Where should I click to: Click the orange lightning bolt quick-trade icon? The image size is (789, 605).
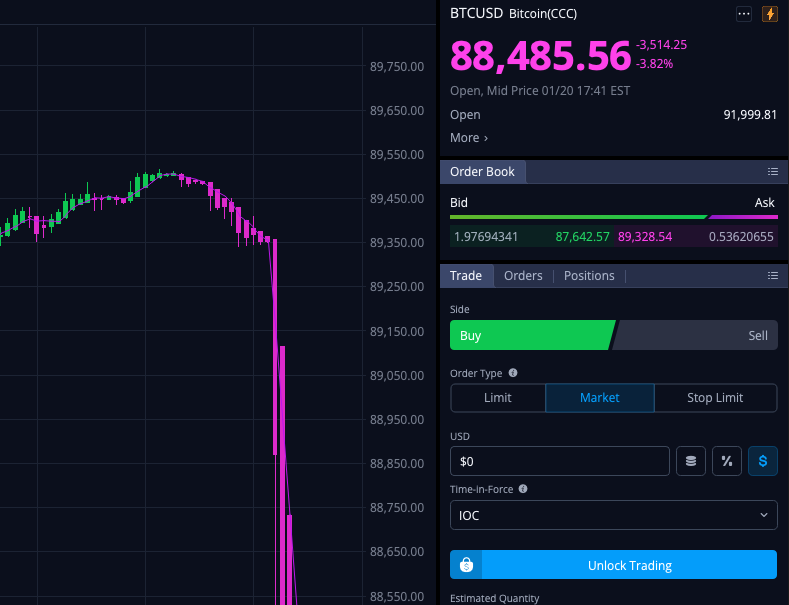tap(769, 14)
